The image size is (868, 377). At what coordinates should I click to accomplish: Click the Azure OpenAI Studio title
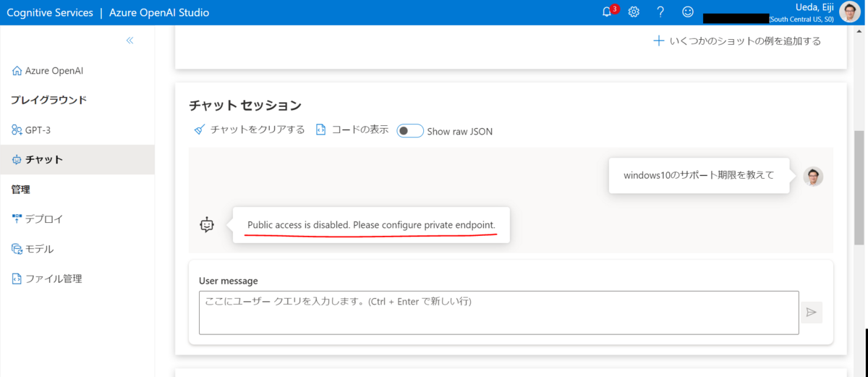pyautogui.click(x=159, y=12)
